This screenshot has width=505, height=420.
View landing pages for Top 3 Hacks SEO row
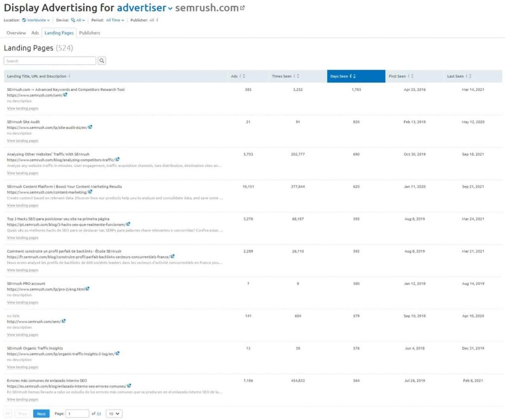click(x=23, y=237)
